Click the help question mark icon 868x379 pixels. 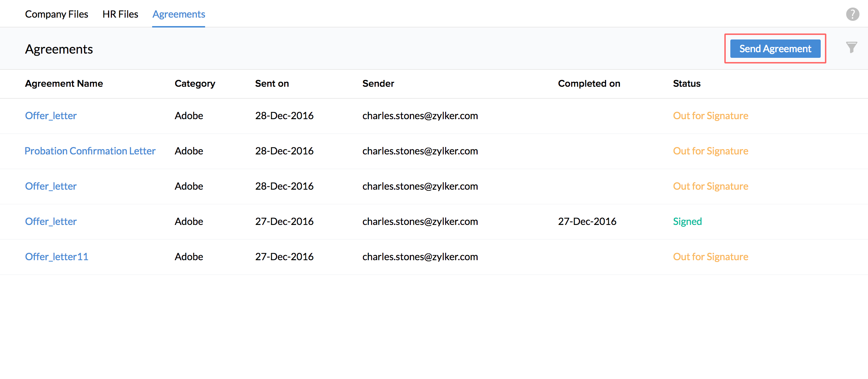coord(852,14)
